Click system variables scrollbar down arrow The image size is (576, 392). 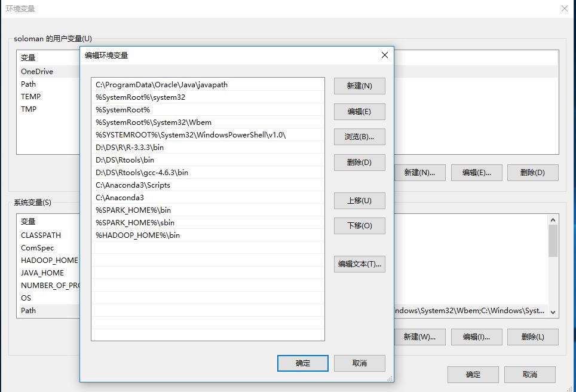553,313
